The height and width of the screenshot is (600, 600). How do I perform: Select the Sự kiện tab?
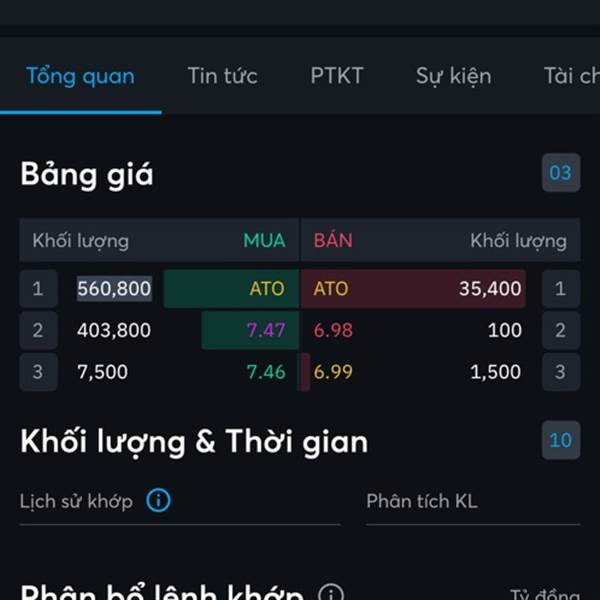pyautogui.click(x=453, y=76)
